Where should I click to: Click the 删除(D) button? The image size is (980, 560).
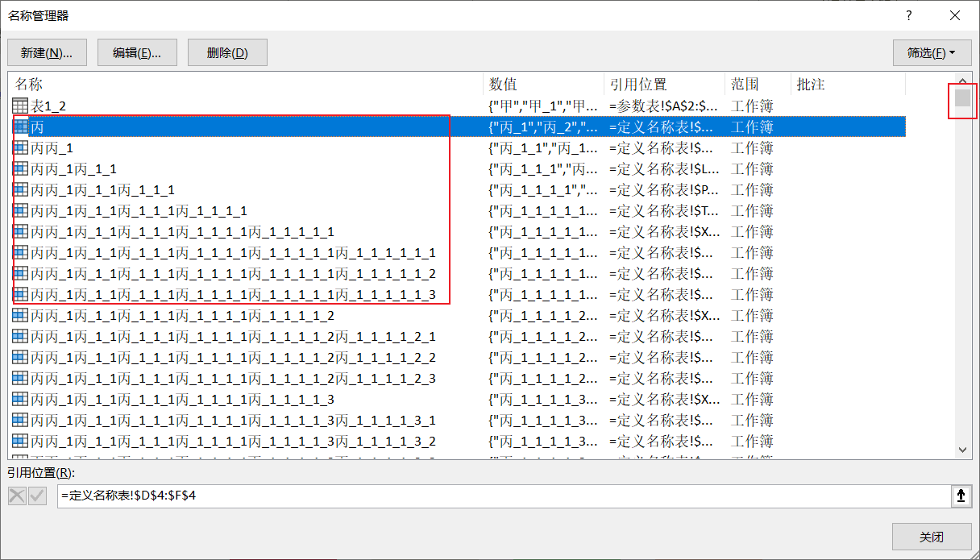pyautogui.click(x=227, y=53)
